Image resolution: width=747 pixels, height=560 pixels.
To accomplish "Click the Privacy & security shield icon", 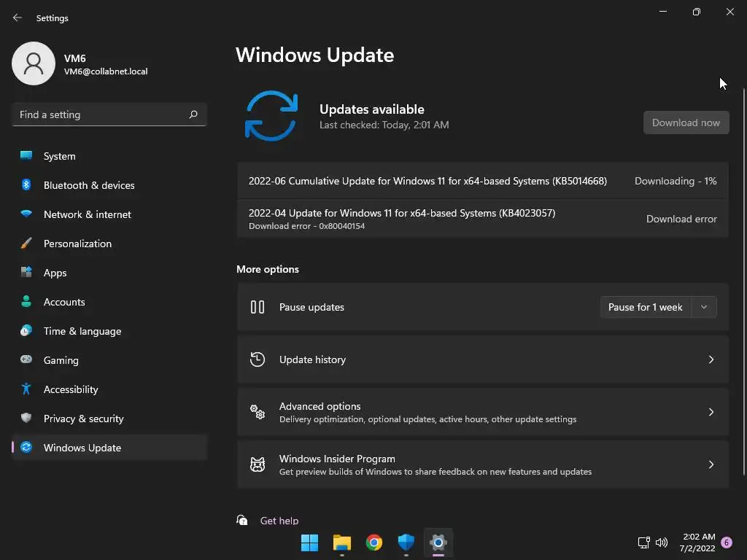I will pyautogui.click(x=26, y=418).
